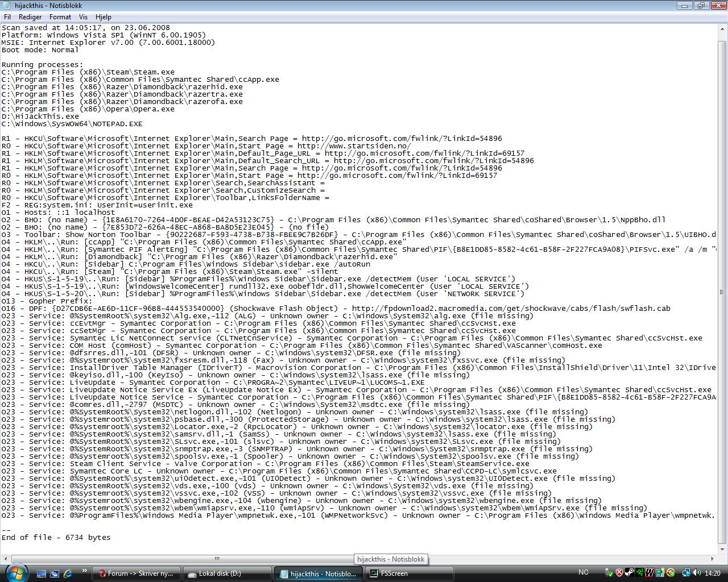Viewport: 728px width, 582px height.
Task: Click the horizontal scrollbar left arrow
Action: 5,559
